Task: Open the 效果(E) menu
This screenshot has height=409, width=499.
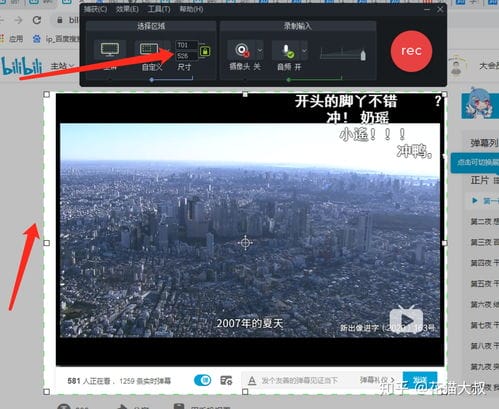Action: 127,9
